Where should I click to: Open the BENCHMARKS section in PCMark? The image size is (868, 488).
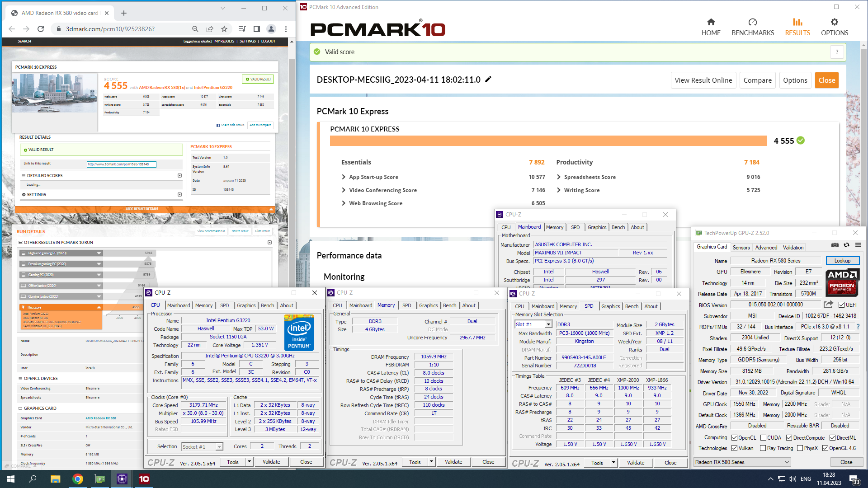coord(753,27)
